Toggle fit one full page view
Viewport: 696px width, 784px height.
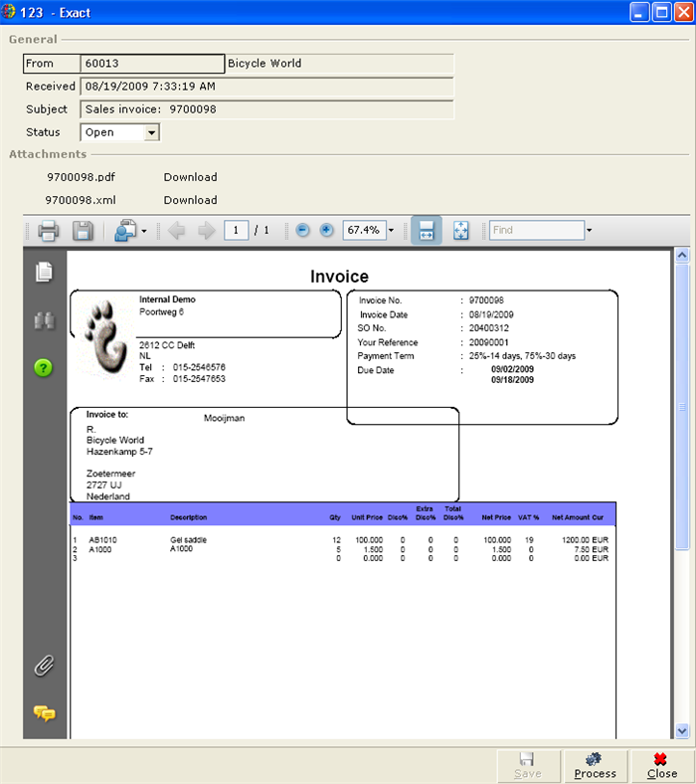point(460,231)
